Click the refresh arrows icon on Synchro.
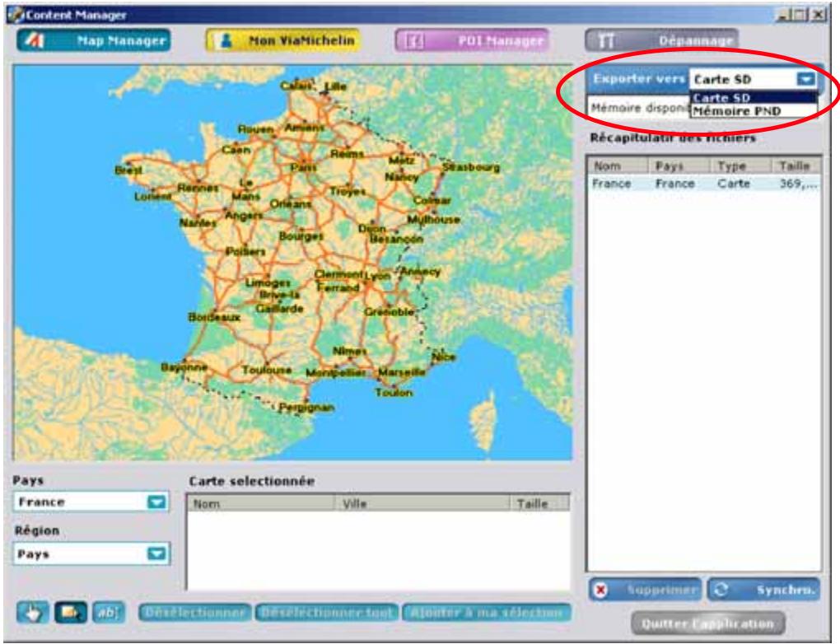 (721, 590)
